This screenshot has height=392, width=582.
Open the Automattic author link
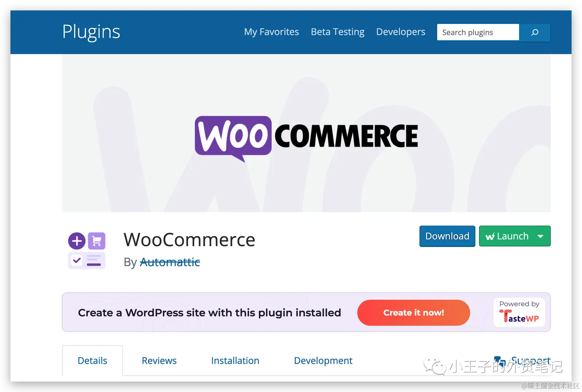tap(170, 262)
